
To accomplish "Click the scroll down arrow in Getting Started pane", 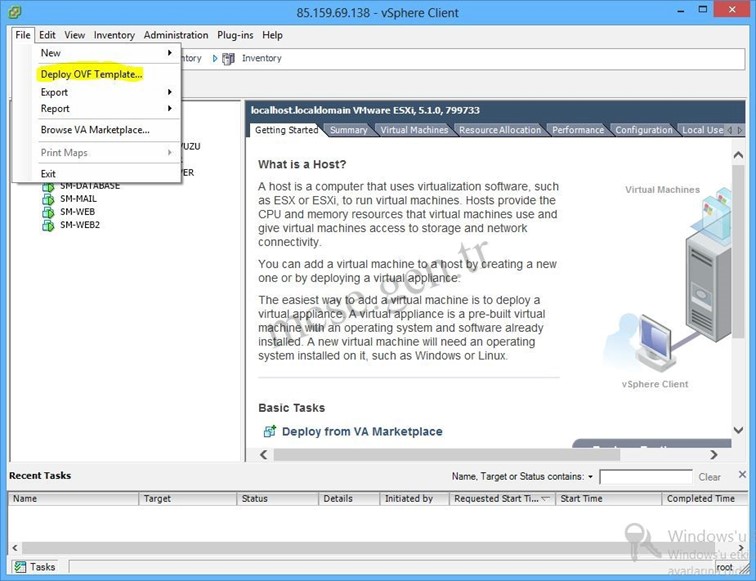I will (738, 430).
